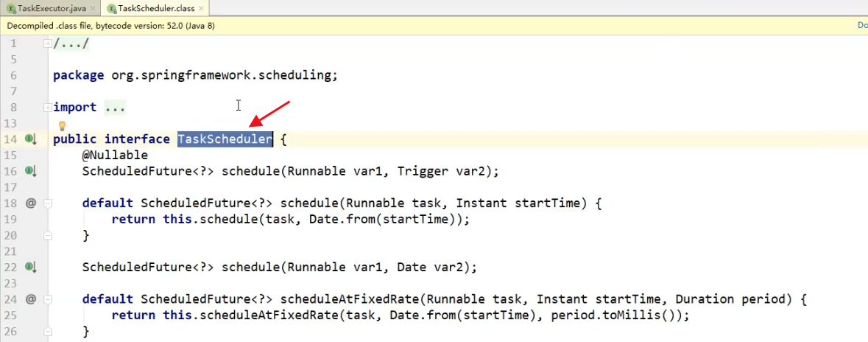Viewport: 868px width, 342px height.
Task: Expand the folded header comment on line 1
Action: [x=48, y=43]
